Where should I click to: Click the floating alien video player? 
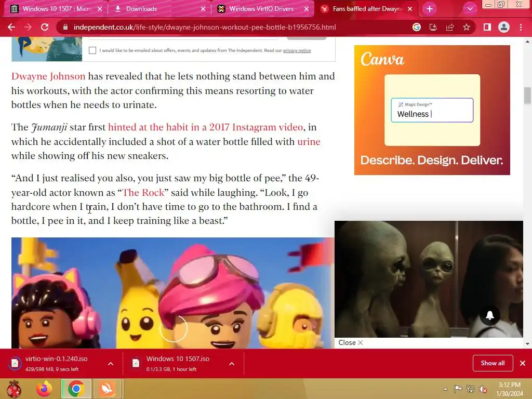429,279
